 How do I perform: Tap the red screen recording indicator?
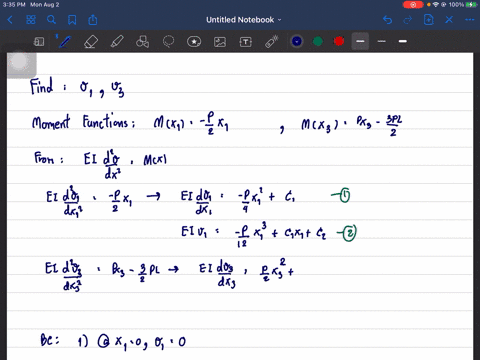click(413, 5)
